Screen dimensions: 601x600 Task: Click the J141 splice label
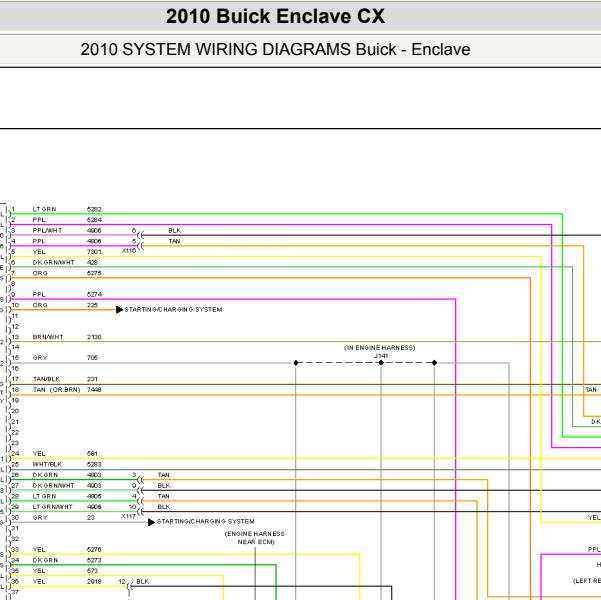(x=381, y=356)
